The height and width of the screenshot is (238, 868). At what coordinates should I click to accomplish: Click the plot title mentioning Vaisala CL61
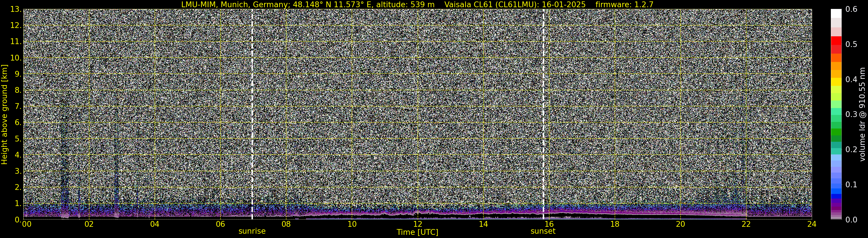click(417, 4)
